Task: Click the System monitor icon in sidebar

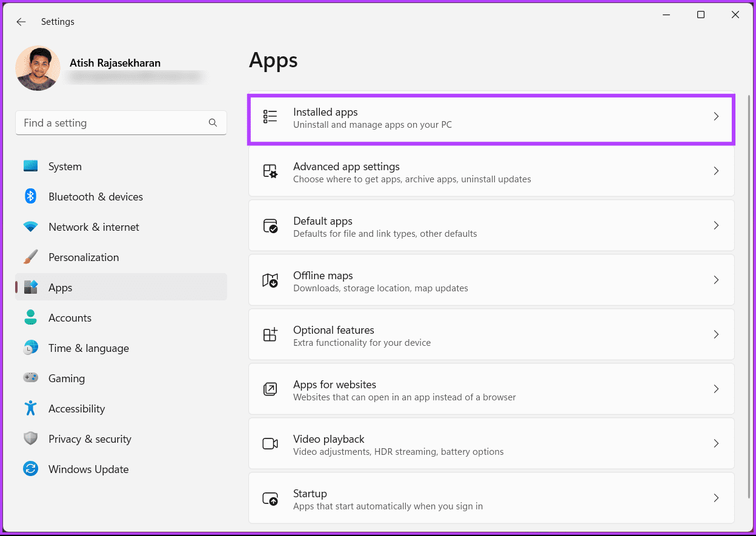Action: 31,166
